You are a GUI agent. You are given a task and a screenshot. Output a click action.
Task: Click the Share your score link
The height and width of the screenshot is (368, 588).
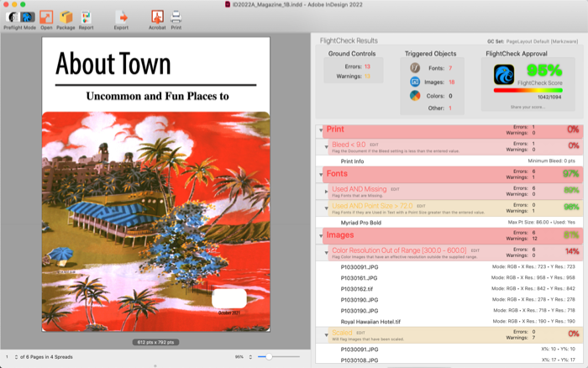tap(528, 108)
